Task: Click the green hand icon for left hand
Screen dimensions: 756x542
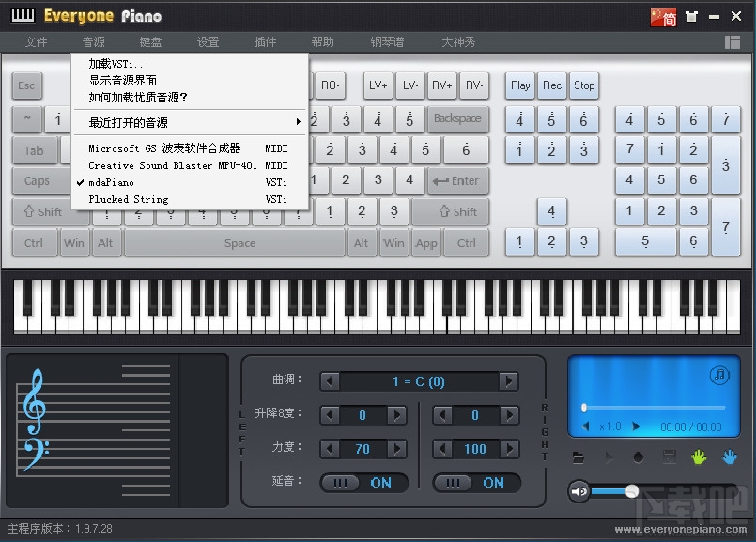Action: coord(699,457)
